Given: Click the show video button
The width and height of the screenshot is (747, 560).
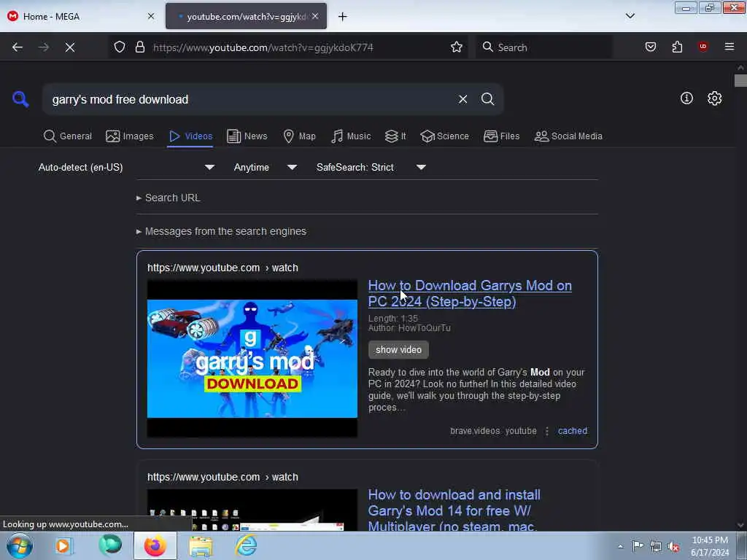Looking at the screenshot, I should pyautogui.click(x=398, y=349).
